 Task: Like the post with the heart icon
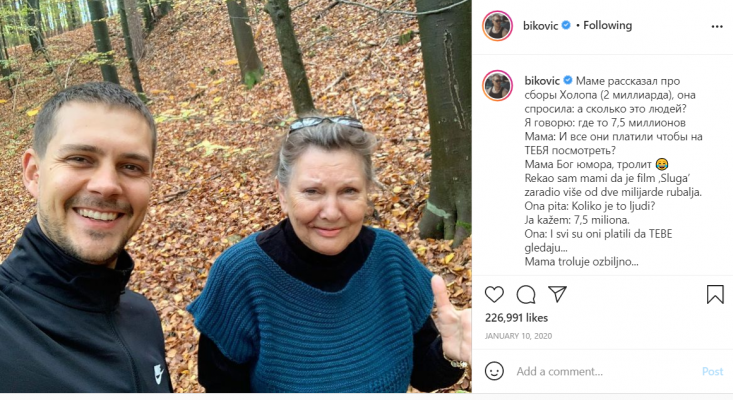[494, 294]
